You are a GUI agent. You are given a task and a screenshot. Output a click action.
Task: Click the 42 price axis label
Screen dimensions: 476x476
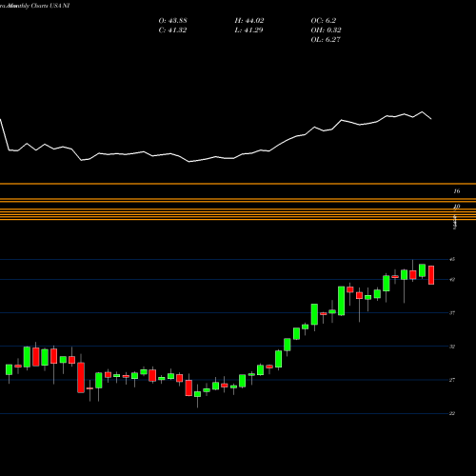[x=452, y=280]
